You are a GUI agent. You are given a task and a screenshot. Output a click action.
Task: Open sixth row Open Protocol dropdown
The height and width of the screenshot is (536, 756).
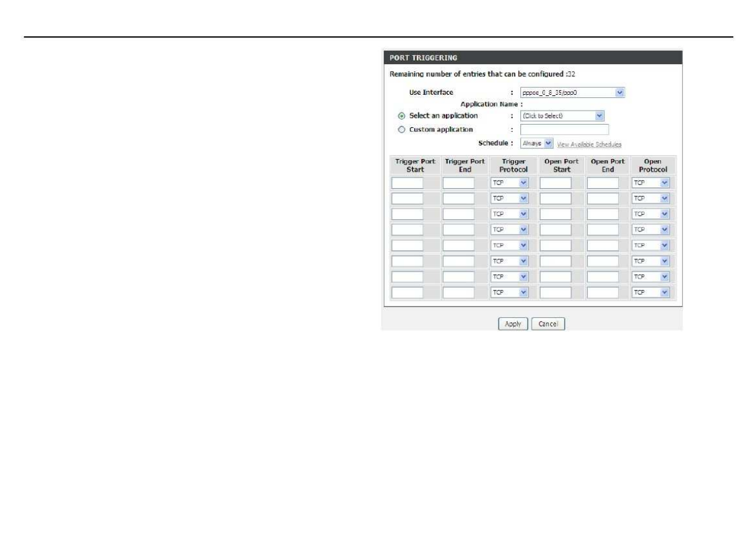(x=651, y=261)
